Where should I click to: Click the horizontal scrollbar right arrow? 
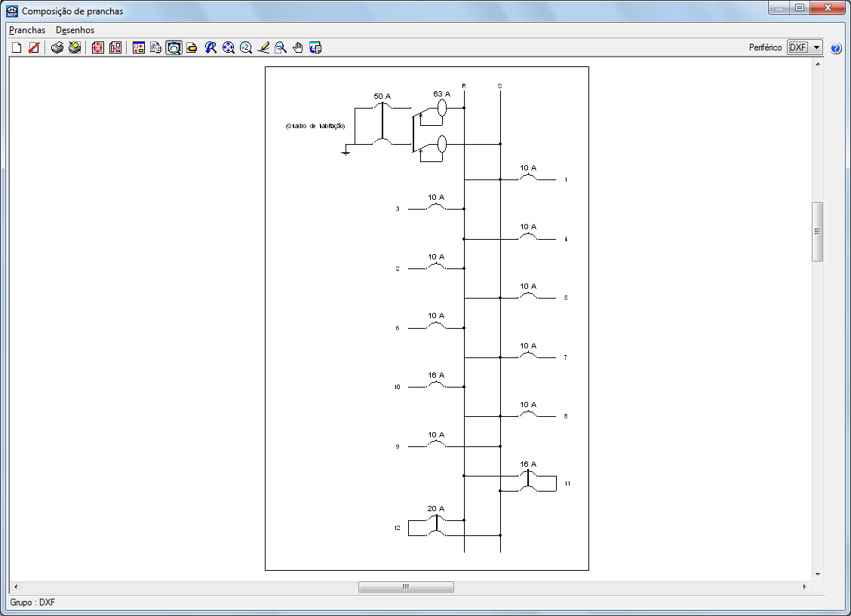(804, 587)
